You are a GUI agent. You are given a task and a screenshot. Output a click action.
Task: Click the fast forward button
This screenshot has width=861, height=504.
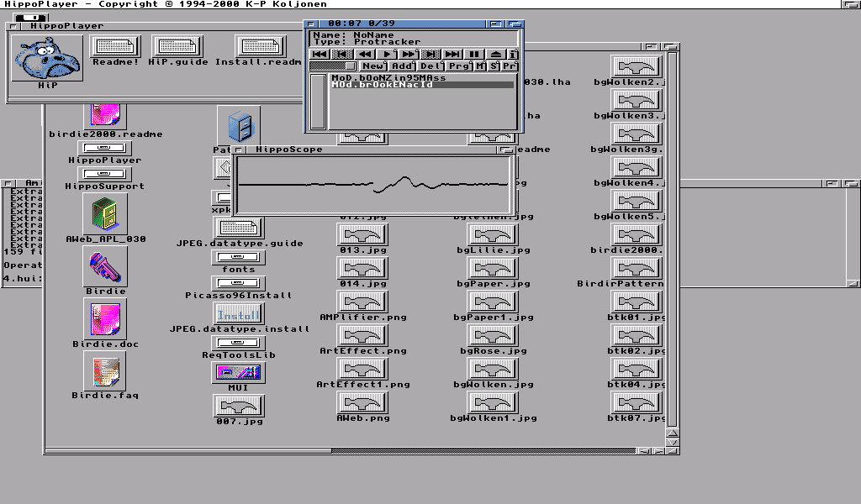coord(408,54)
